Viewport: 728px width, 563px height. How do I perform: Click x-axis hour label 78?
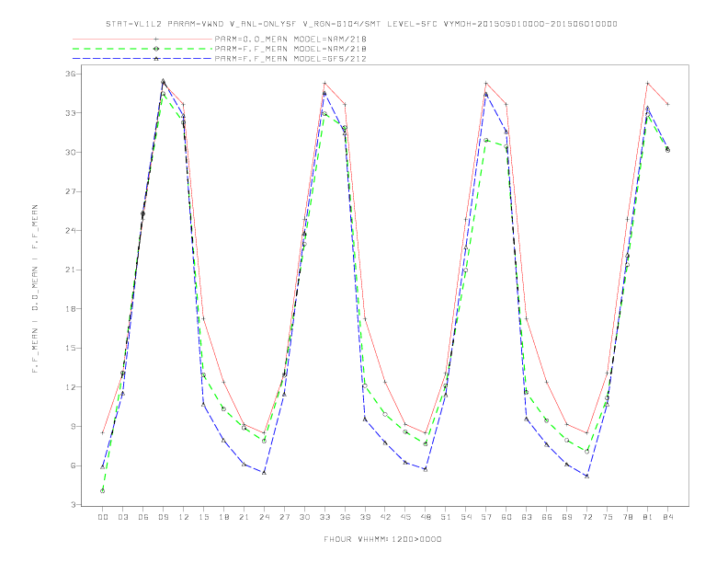(627, 517)
